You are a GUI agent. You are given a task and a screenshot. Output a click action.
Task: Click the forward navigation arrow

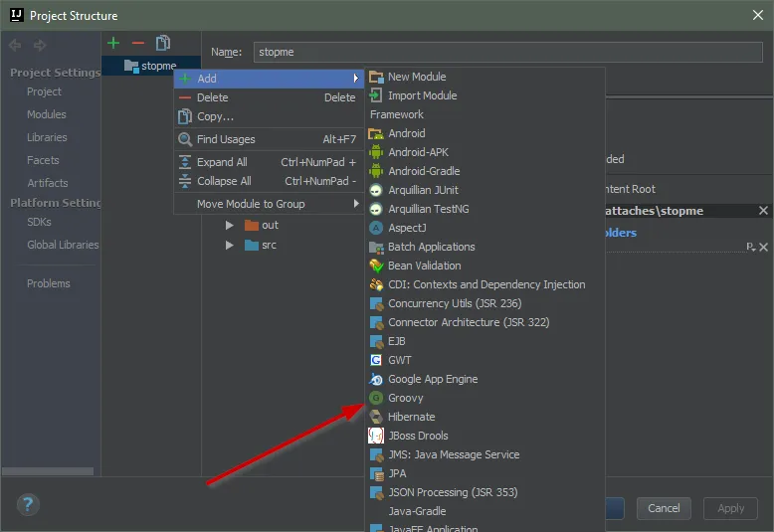click(x=40, y=46)
